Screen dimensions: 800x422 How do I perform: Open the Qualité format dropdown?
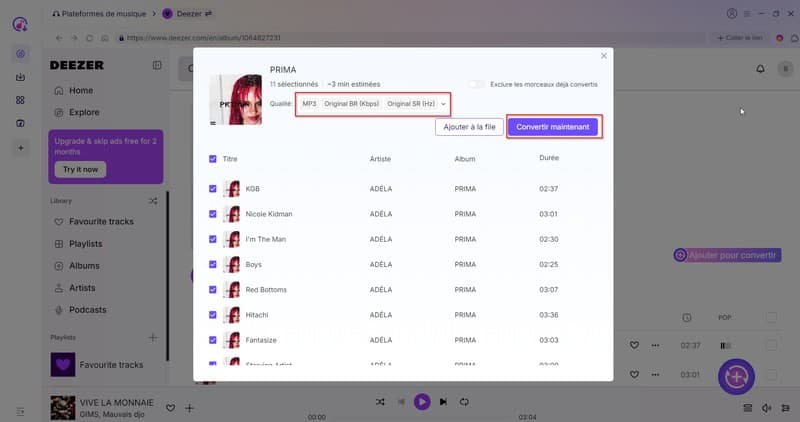pyautogui.click(x=373, y=104)
